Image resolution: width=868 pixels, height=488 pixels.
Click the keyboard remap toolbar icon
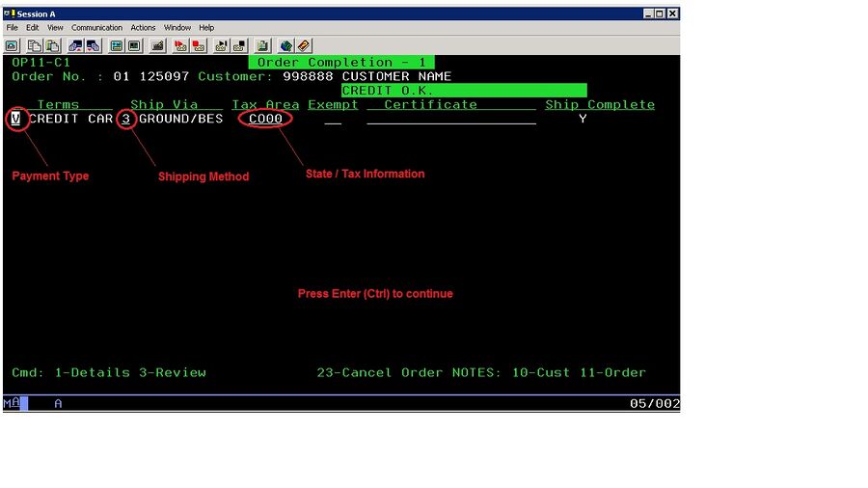156,45
